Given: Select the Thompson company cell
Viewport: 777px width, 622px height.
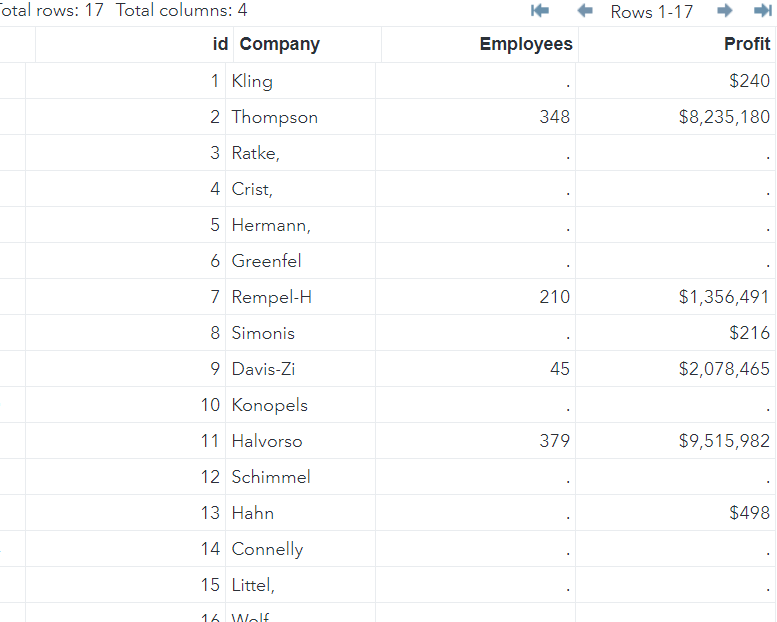Looking at the screenshot, I should 275,117.
